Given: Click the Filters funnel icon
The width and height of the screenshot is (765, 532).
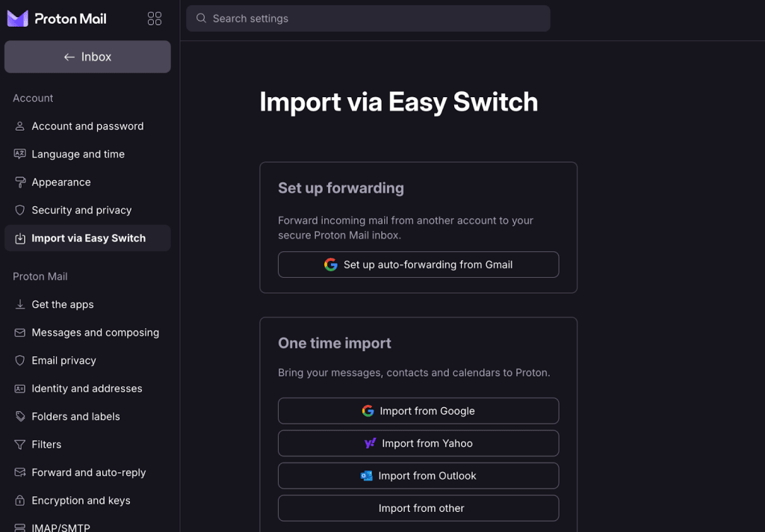Looking at the screenshot, I should [x=19, y=445].
